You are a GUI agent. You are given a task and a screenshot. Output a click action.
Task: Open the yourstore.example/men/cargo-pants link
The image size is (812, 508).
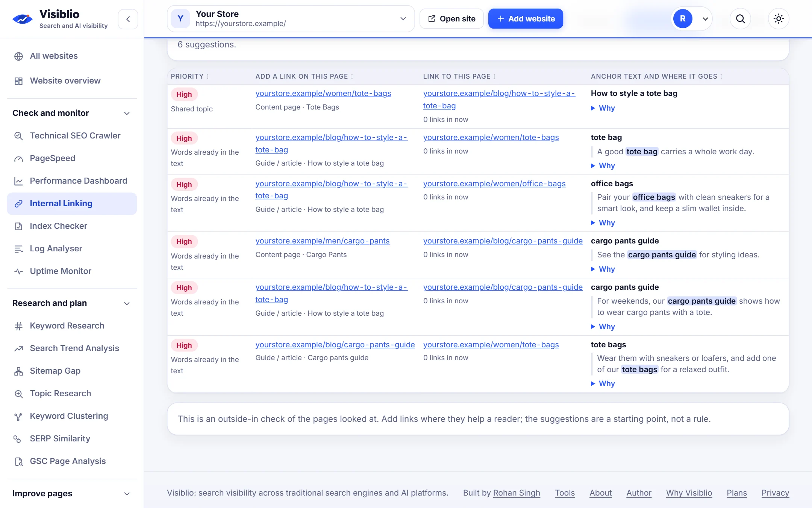pos(322,241)
